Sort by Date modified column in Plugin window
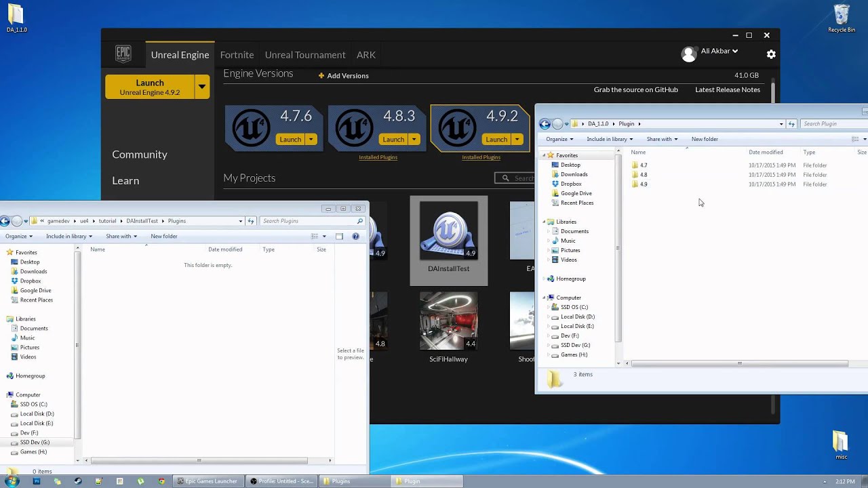Viewport: 868px width, 488px height. [766, 152]
